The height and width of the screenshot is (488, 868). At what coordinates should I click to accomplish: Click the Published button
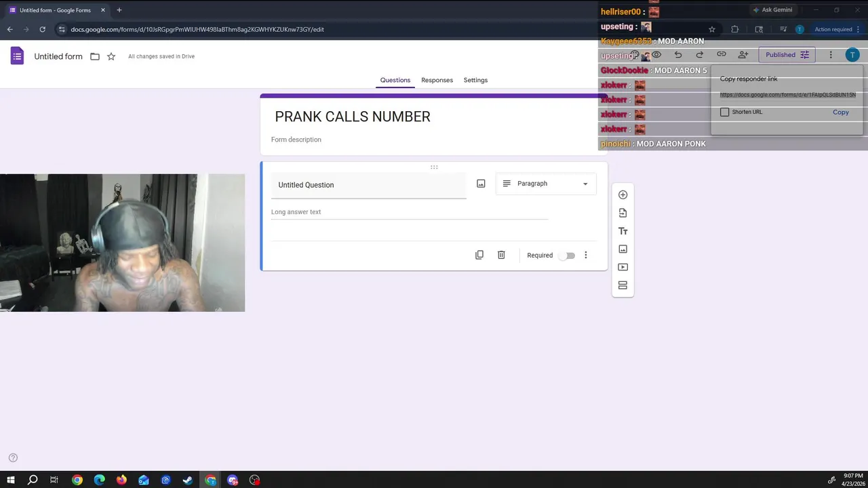pos(787,55)
